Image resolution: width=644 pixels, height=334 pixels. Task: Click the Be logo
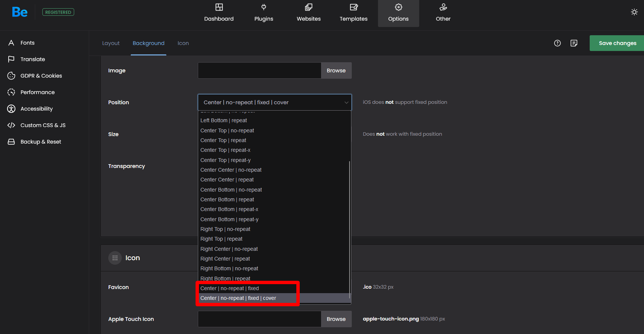pyautogui.click(x=20, y=12)
